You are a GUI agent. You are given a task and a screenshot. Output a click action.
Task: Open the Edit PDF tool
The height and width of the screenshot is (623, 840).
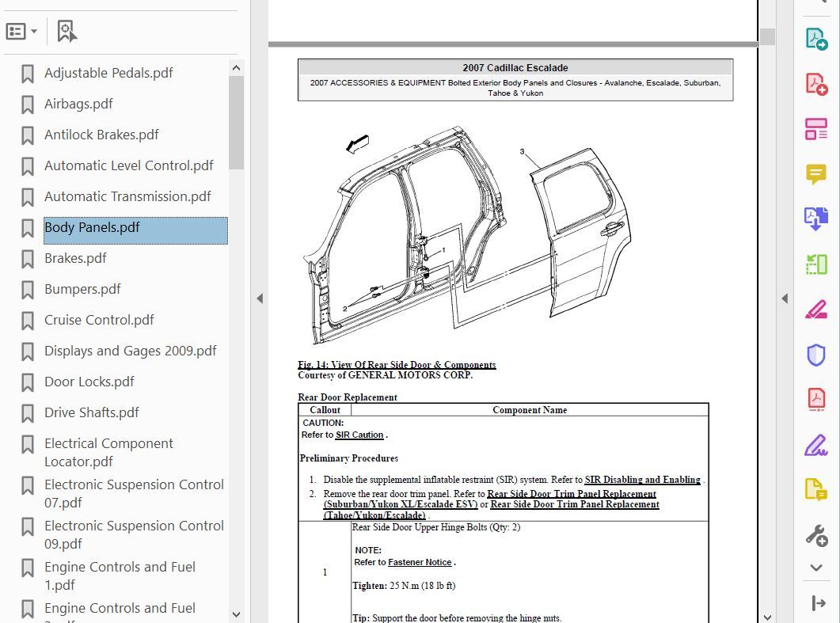(816, 129)
